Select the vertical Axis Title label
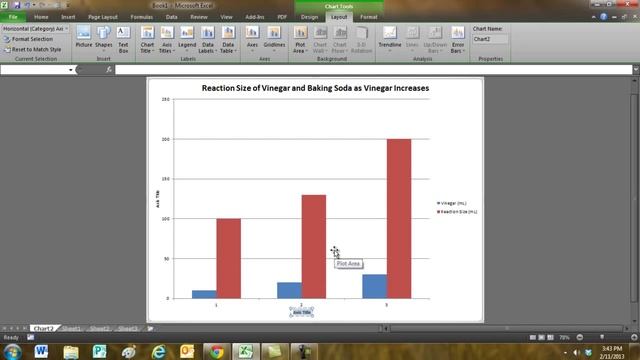The width and height of the screenshot is (640, 360). [x=158, y=199]
